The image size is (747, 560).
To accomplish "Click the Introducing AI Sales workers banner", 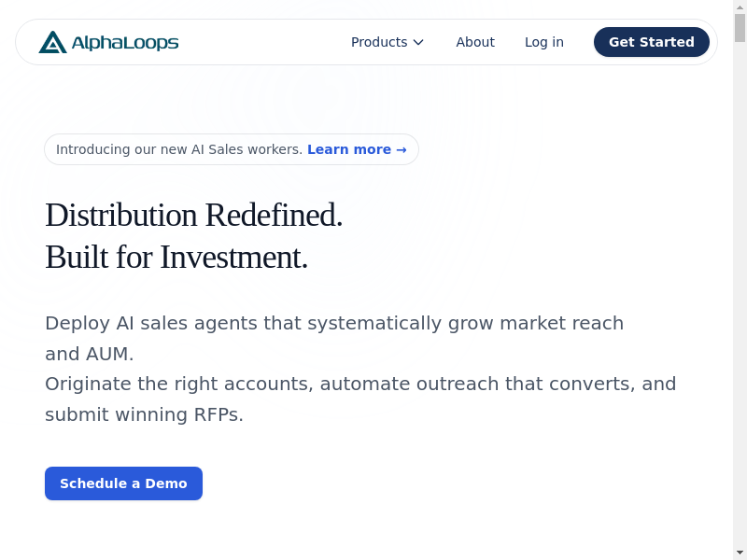I will 179,149.
